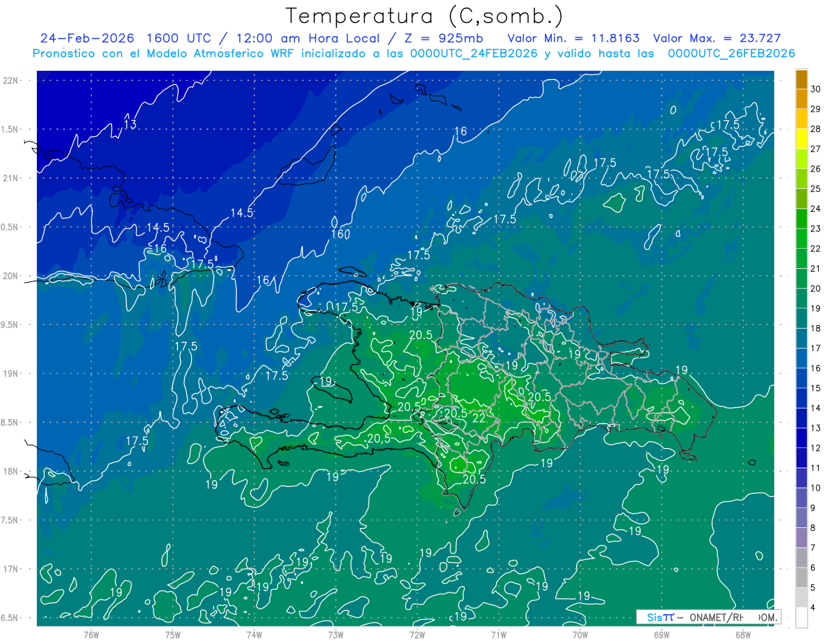The image size is (834, 644).
Task: Click the legend swatch between 29 and 30
Action: (801, 99)
